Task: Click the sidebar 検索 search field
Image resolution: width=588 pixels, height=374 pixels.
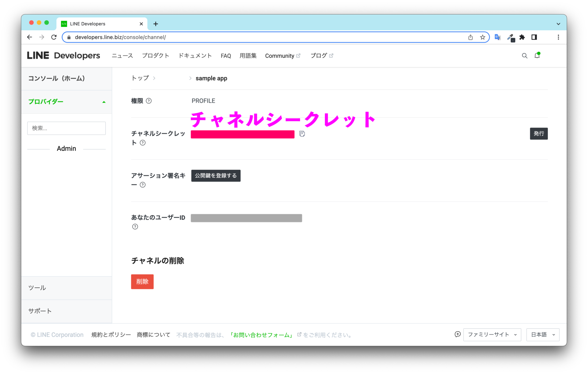Action: 66,128
